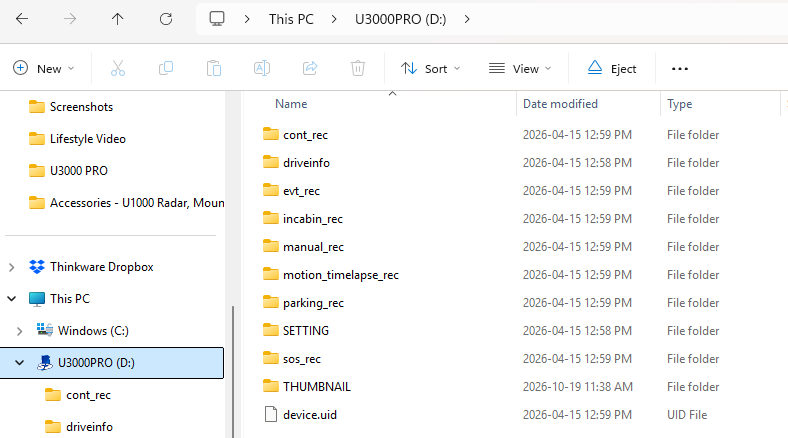Click the computer icon in the address bar
This screenshot has height=438, width=788.
(217, 19)
